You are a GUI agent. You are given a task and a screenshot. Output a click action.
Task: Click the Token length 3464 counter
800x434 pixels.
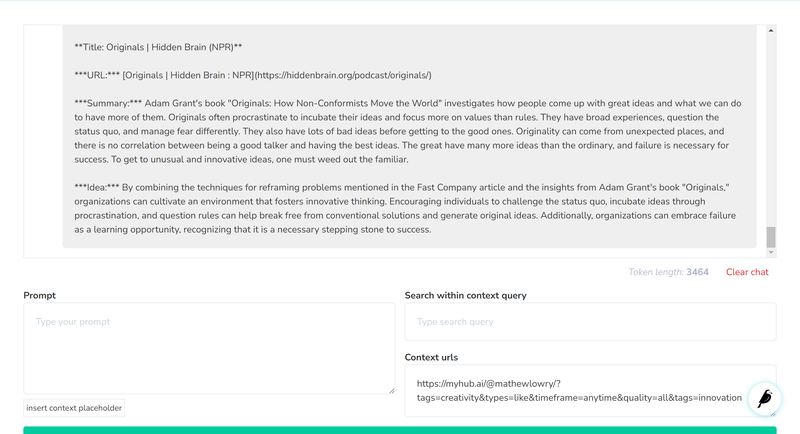[x=668, y=272]
